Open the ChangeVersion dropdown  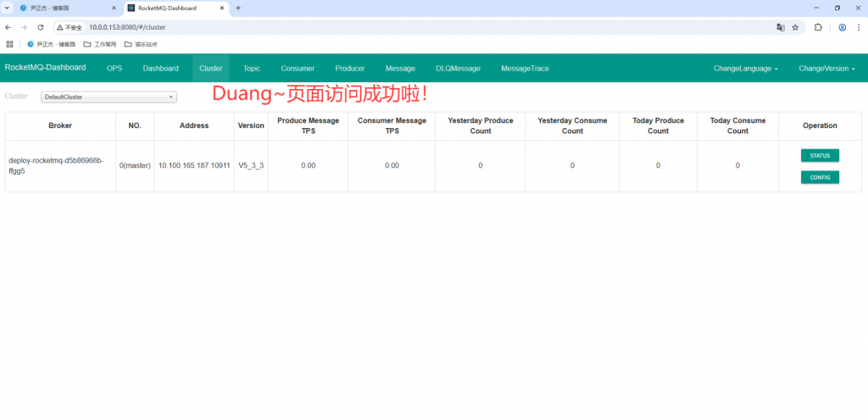click(826, 68)
